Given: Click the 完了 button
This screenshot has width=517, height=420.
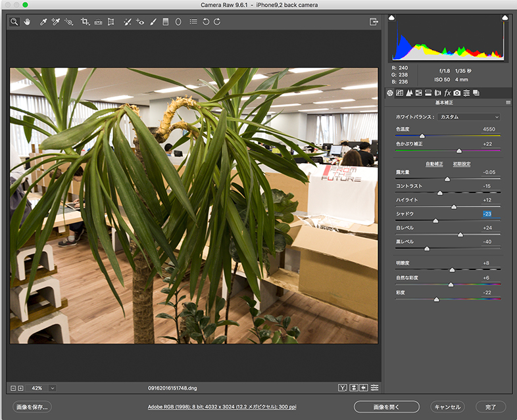Looking at the screenshot, I should point(491,407).
